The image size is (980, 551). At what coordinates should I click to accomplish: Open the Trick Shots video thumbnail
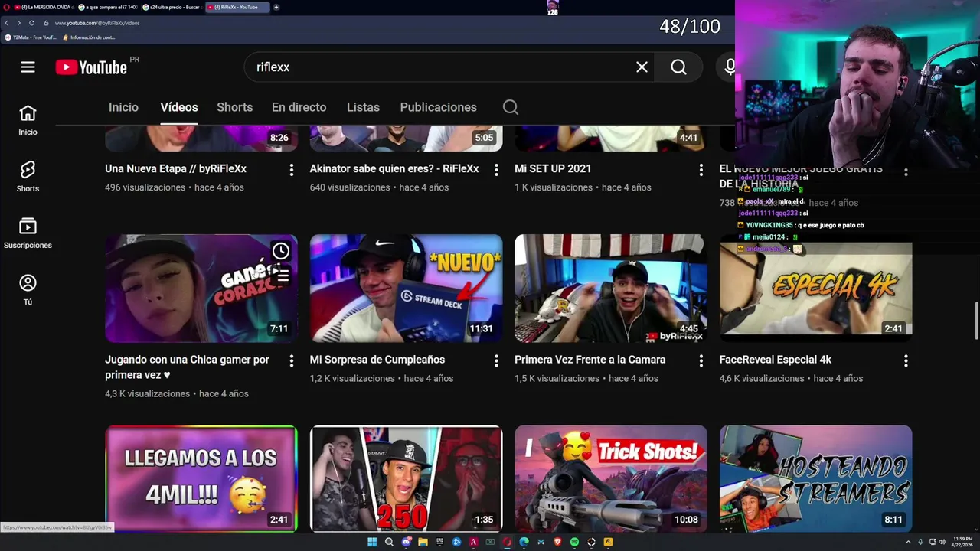coord(611,478)
